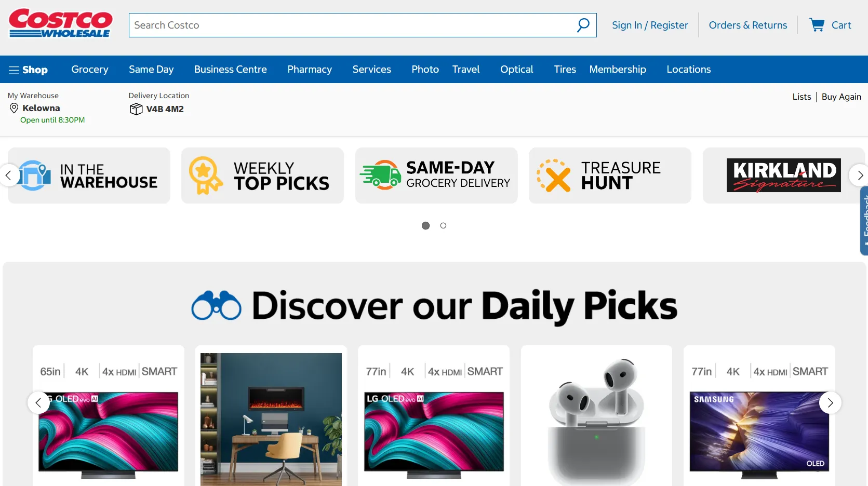The image size is (868, 486).
Task: Click Sign In / Register link
Action: pos(650,25)
